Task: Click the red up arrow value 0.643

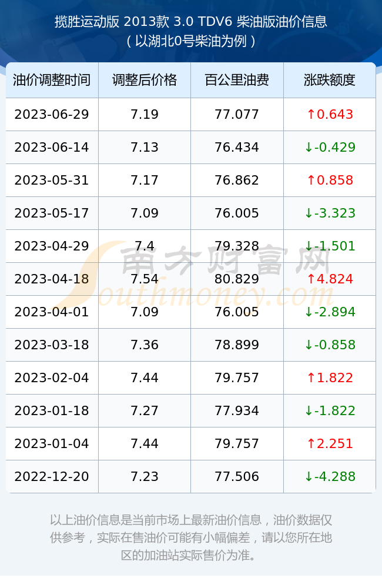Action: tap(330, 115)
